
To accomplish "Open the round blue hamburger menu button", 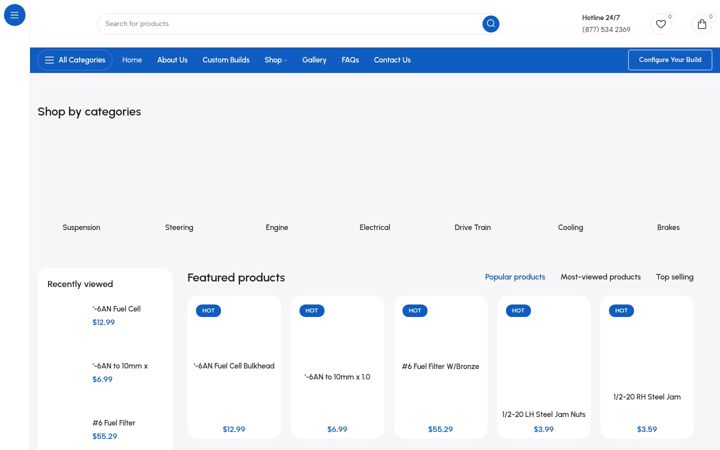I will click(14, 15).
